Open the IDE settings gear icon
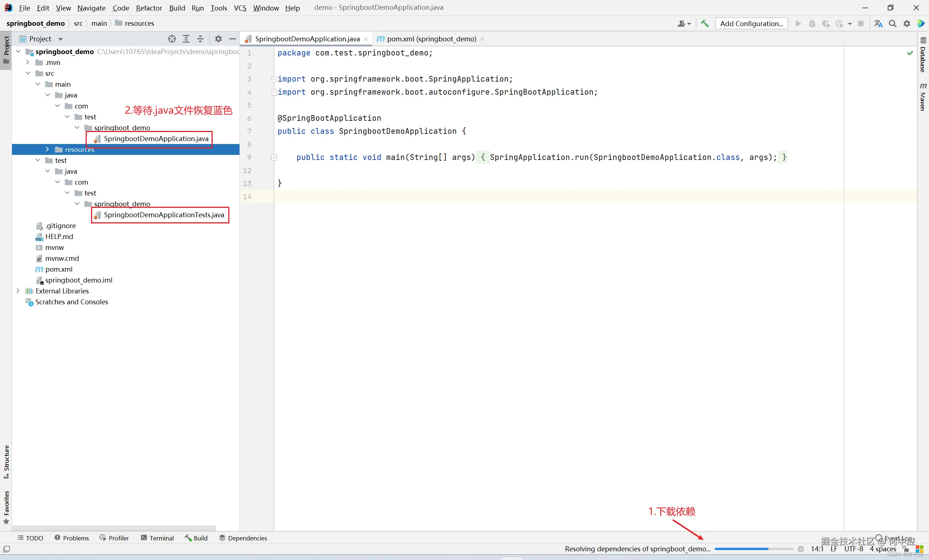The height and width of the screenshot is (560, 929). tap(907, 23)
